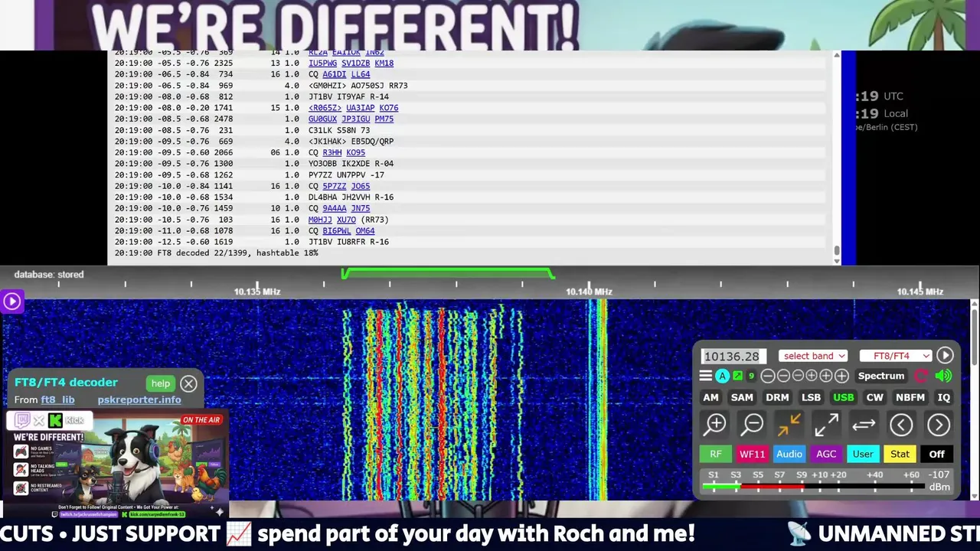Switch to the AGC tab
This screenshot has height=551, width=980.
point(826,454)
